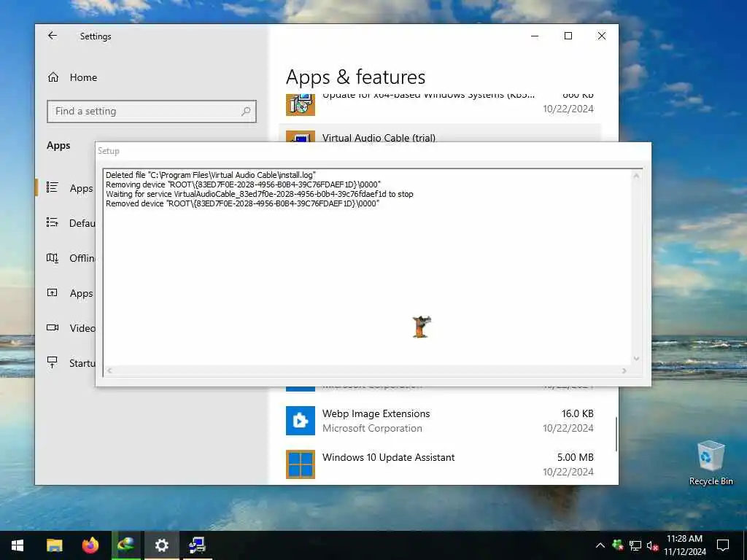
Task: Click the Setup window title bar
Action: [373, 151]
